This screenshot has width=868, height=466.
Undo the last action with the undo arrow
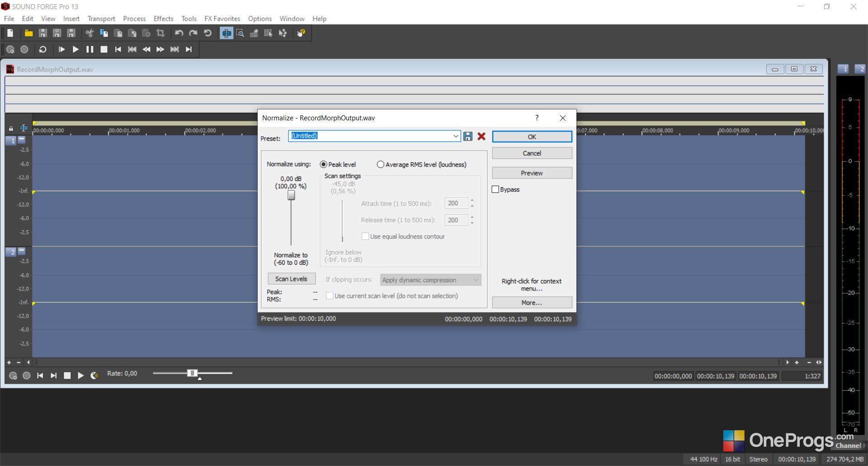[x=179, y=33]
